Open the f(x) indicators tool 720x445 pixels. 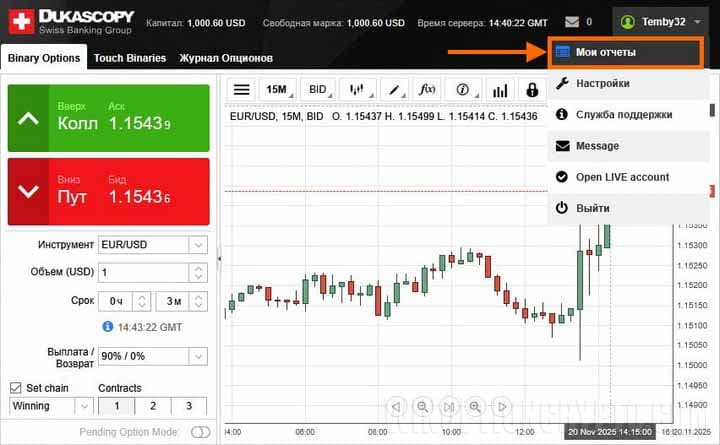[x=427, y=89]
